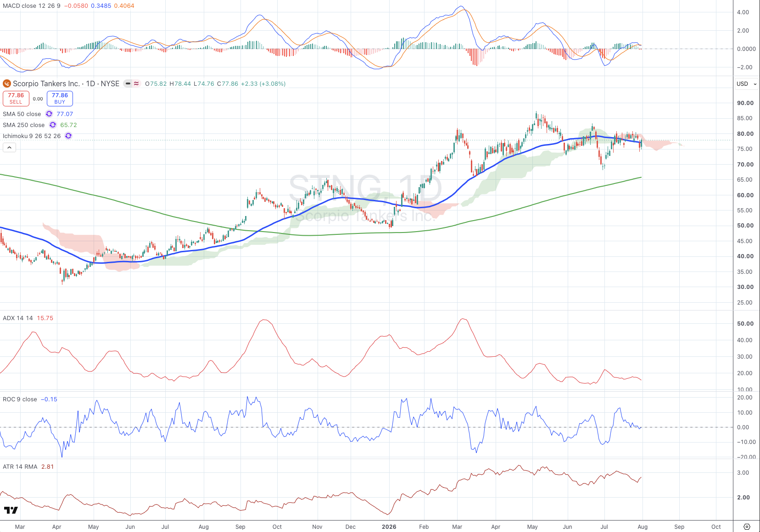The width and height of the screenshot is (760, 532).
Task: Click the TradingView logo icon
Action: point(11,510)
